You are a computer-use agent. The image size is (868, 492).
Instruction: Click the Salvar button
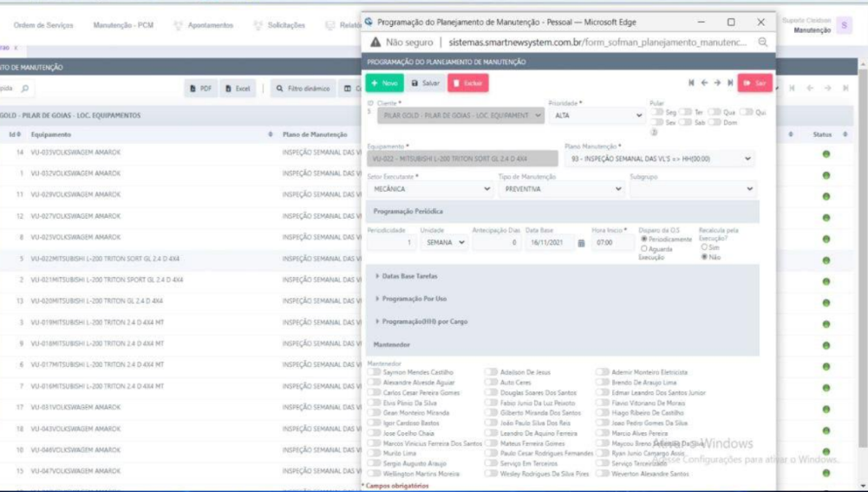425,83
